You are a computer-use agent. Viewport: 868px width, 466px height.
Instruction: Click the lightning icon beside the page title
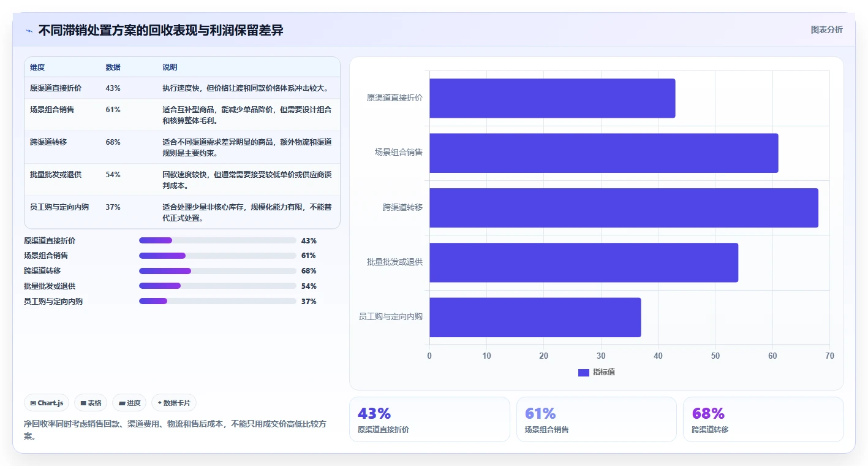pyautogui.click(x=29, y=31)
